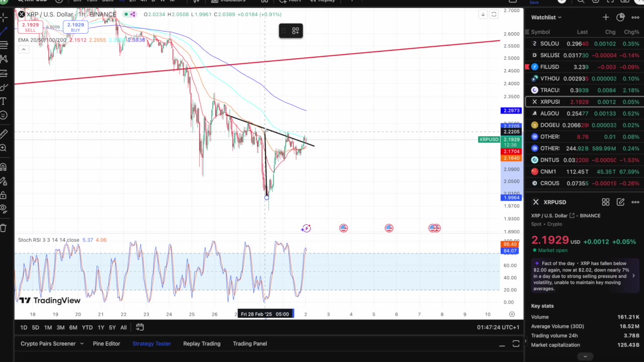644x362 pixels.
Task: Toggle magnet mode for drawings
Action: (4, 167)
